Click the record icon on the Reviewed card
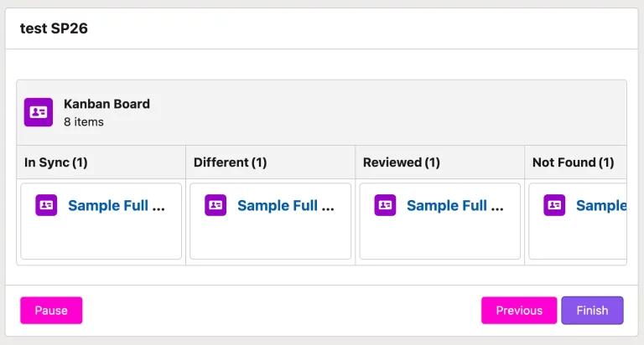The width and height of the screenshot is (644, 345). coord(385,205)
